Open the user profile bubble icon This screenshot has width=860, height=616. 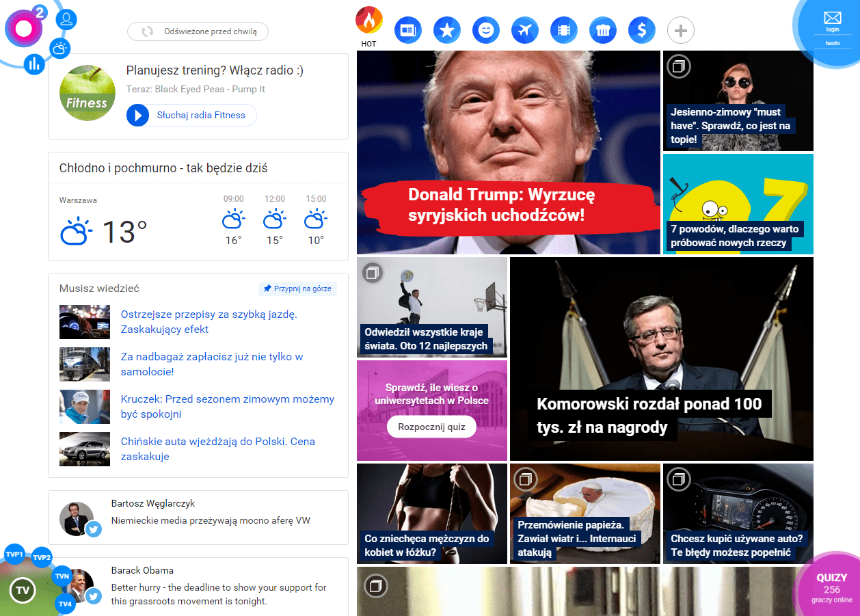pos(66,19)
